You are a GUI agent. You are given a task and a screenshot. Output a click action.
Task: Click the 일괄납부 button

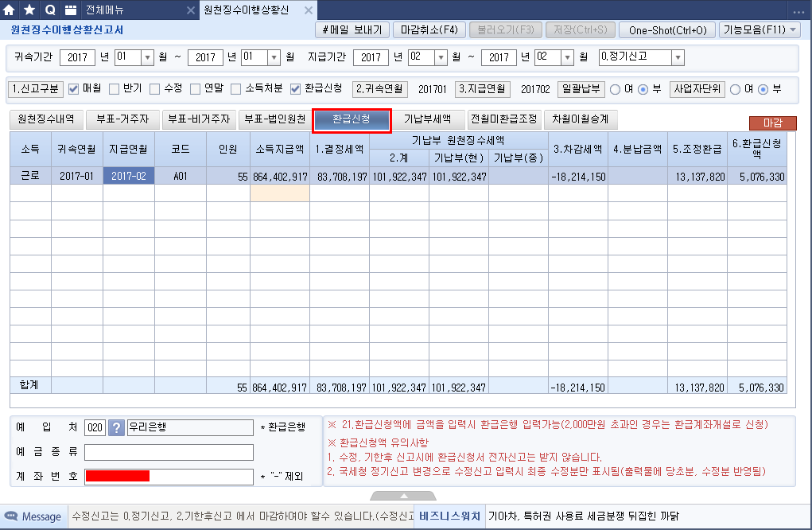pyautogui.click(x=581, y=89)
